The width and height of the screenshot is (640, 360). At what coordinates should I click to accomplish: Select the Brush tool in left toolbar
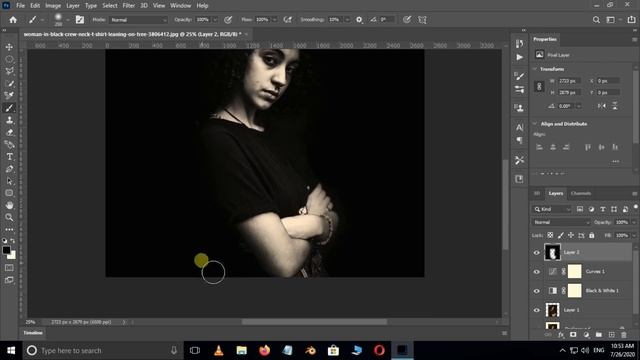9,108
